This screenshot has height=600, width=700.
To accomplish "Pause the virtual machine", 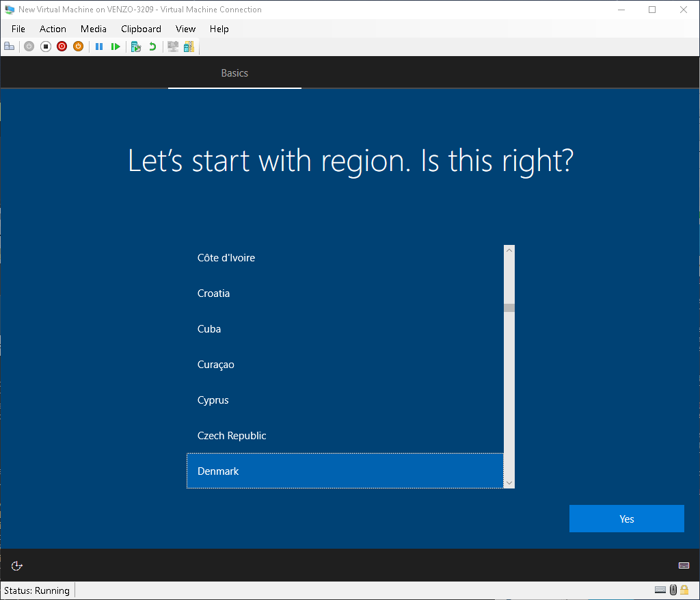I will (99, 47).
